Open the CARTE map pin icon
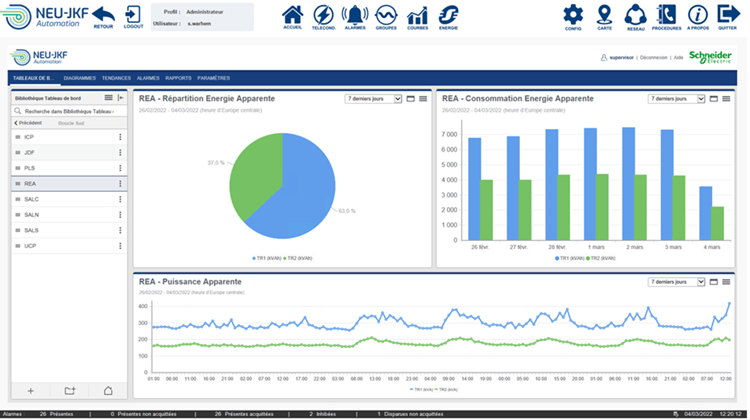The height and width of the screenshot is (420, 750). [604, 16]
